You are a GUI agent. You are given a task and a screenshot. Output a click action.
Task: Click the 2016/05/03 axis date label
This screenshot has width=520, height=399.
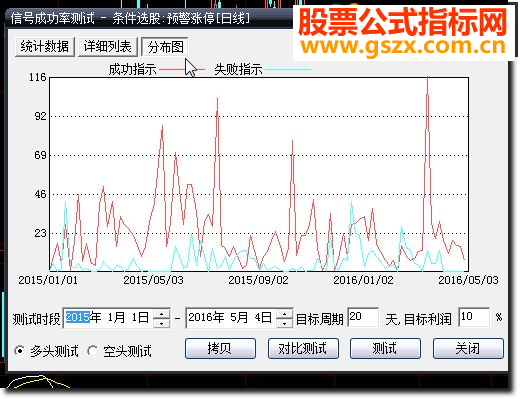pyautogui.click(x=468, y=280)
